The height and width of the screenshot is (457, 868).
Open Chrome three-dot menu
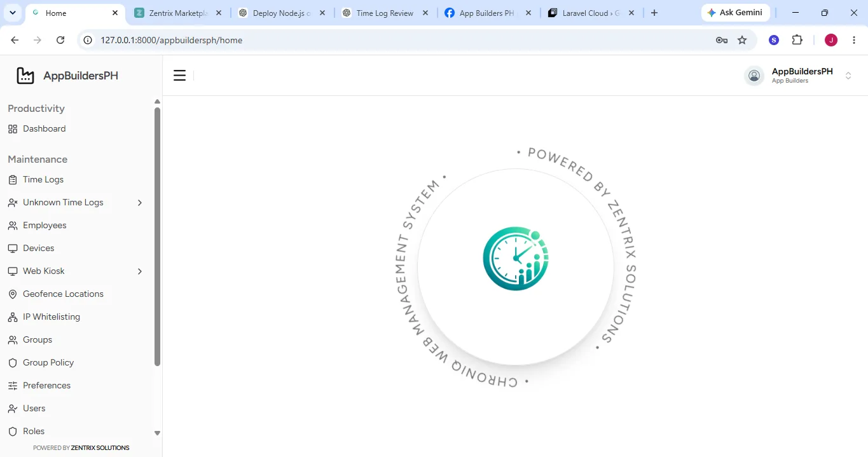[854, 40]
